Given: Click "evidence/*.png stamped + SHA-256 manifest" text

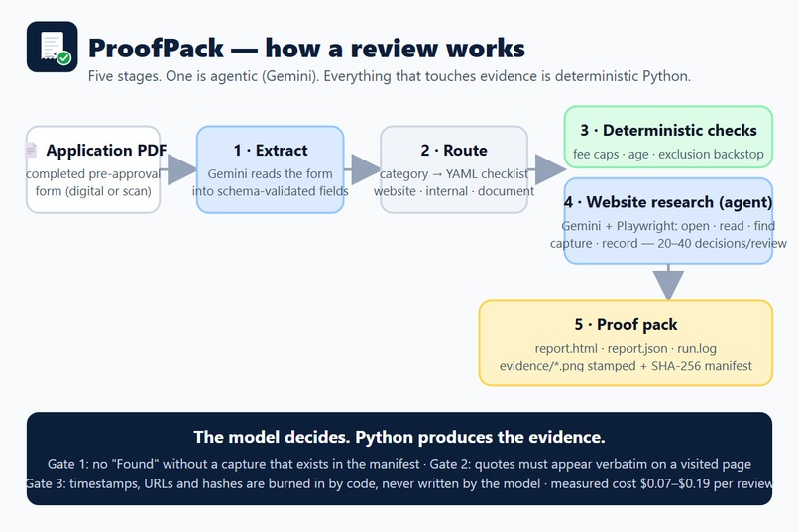Looking at the screenshot, I should 626,366.
